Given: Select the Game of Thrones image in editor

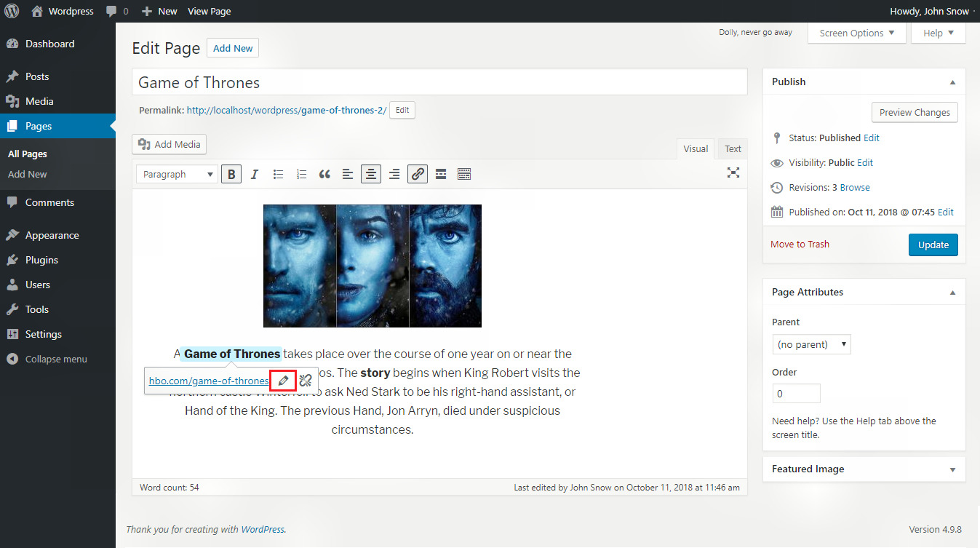Looking at the screenshot, I should point(373,266).
